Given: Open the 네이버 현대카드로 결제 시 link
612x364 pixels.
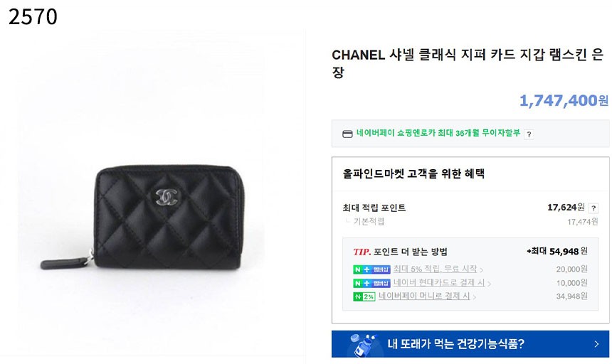Looking at the screenshot, I should click(438, 282).
